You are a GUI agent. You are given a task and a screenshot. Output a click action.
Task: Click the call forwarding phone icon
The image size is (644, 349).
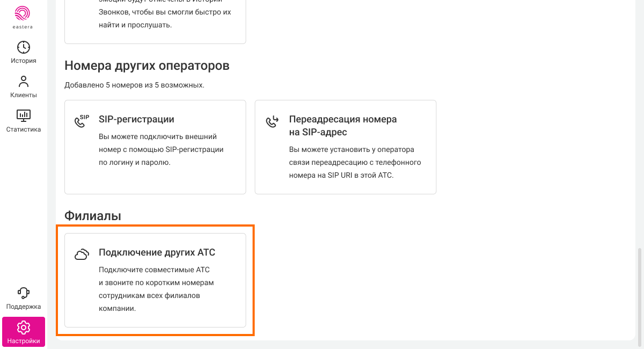click(x=272, y=121)
